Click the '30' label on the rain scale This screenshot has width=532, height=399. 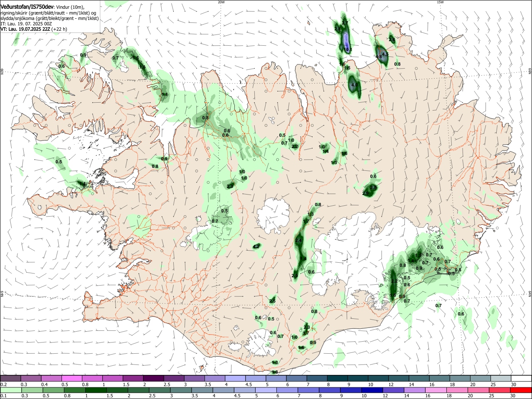point(512,396)
